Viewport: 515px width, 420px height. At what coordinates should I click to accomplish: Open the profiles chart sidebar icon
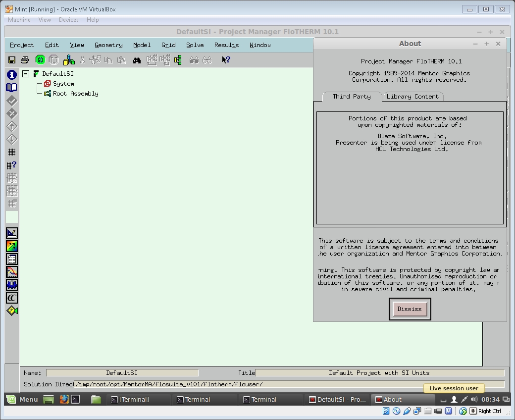point(12,272)
